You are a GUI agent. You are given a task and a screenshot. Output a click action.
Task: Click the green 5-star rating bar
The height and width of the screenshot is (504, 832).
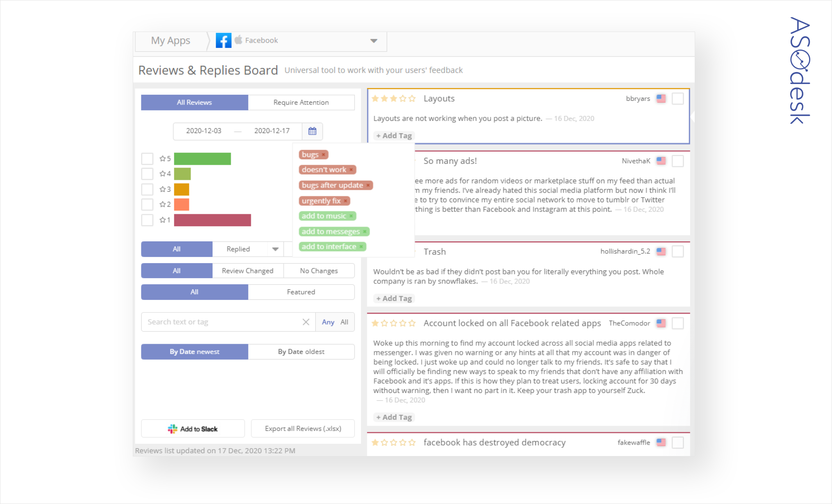[x=202, y=158]
